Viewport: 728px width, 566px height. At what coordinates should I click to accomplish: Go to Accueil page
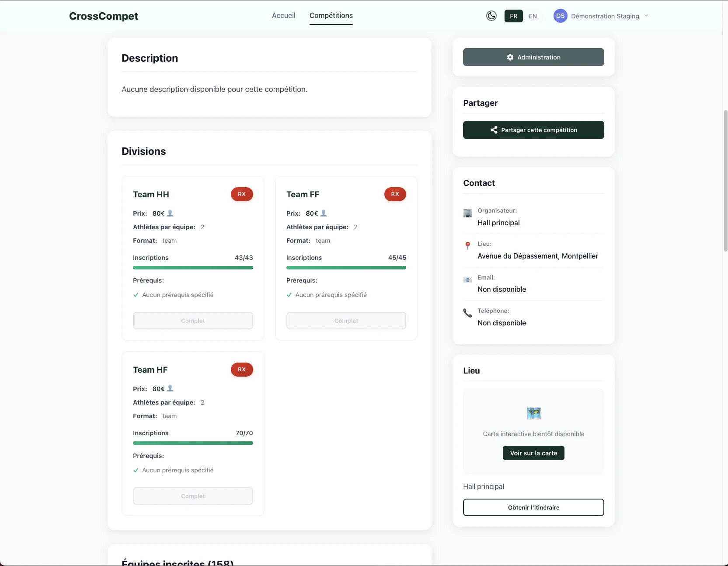(x=283, y=16)
